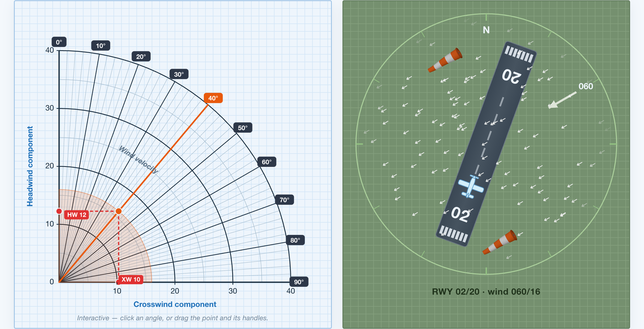Select the 50° angle label
This screenshot has height=329, width=644.
click(243, 128)
